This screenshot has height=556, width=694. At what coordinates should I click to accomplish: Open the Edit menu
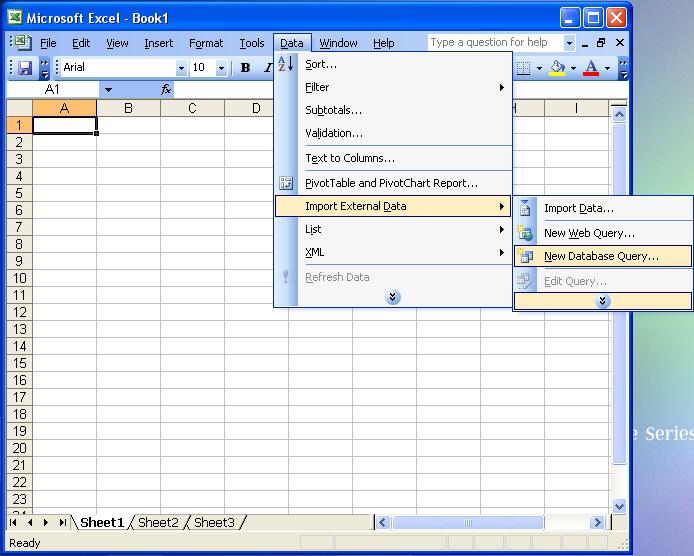81,43
